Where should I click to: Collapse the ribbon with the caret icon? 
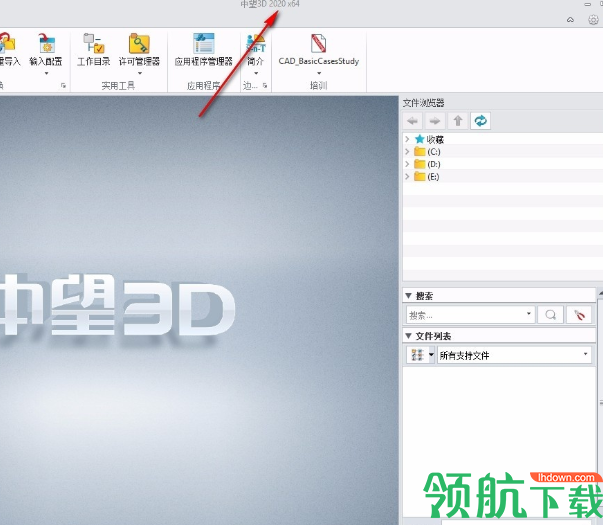coord(570,20)
